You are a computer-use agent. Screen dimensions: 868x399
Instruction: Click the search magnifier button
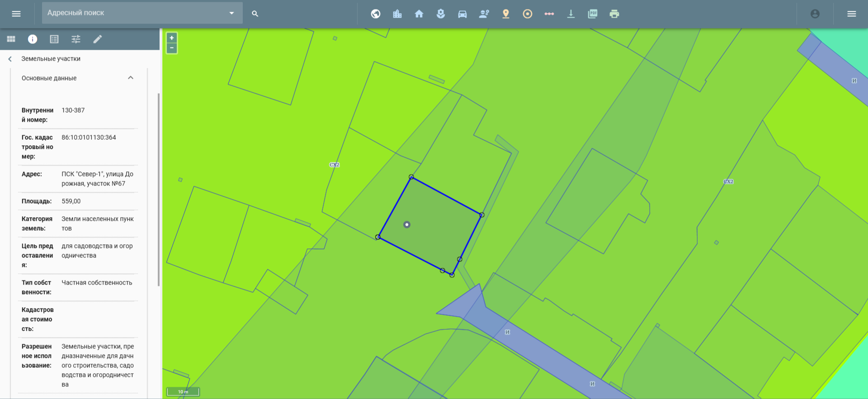click(x=255, y=14)
